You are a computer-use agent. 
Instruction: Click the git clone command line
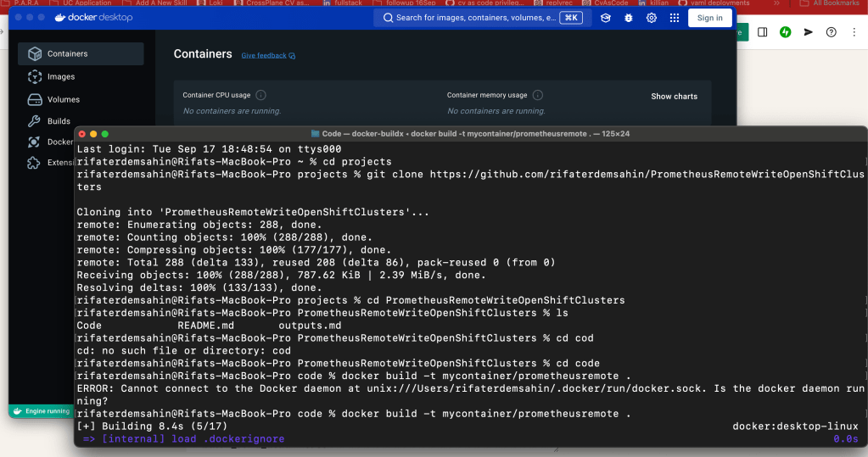pyautogui.click(x=471, y=181)
